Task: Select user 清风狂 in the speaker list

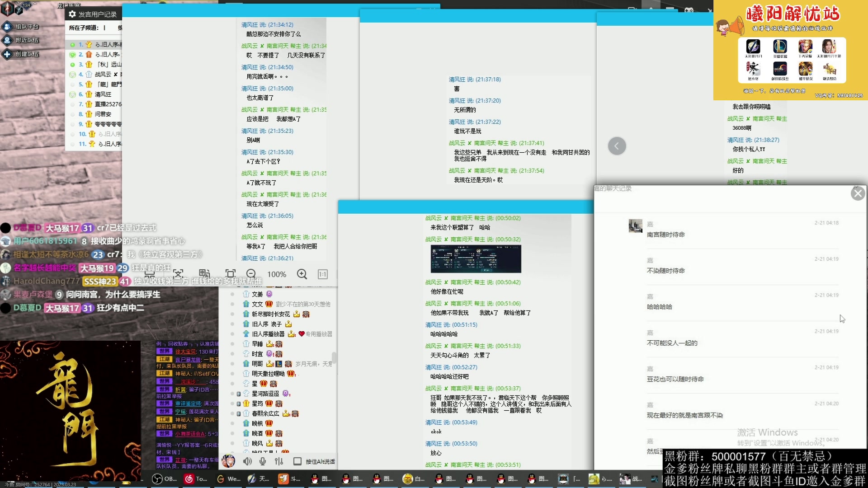Action: pos(103,94)
